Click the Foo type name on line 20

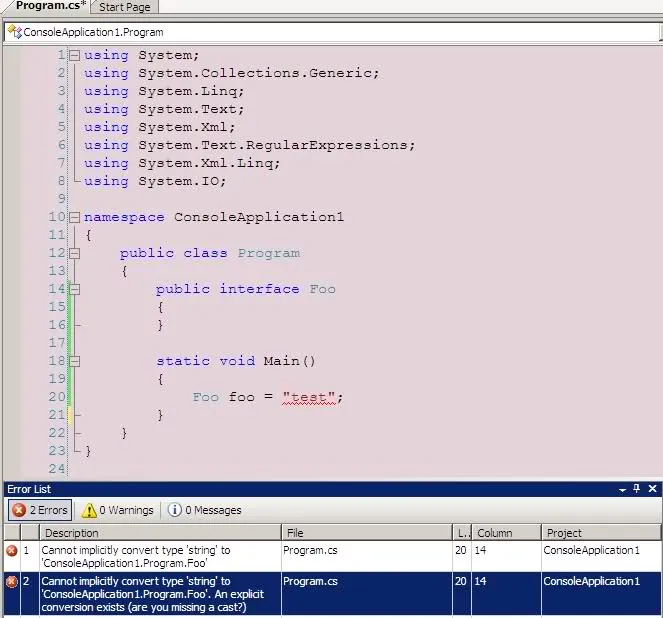[x=205, y=397]
